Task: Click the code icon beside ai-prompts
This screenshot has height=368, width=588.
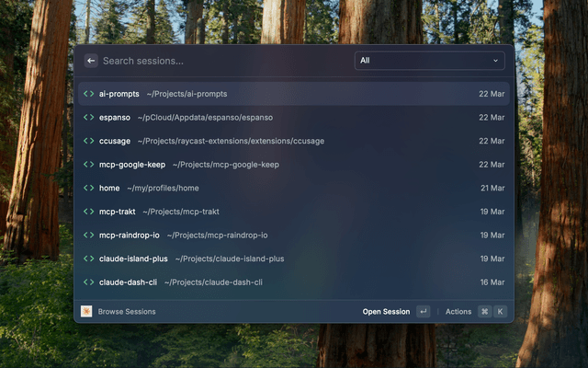Action: pos(89,94)
